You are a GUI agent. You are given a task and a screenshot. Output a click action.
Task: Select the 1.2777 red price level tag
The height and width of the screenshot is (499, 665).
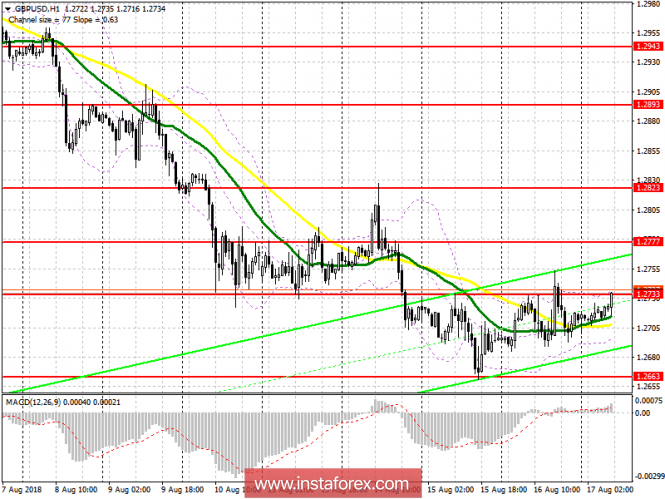[x=647, y=242]
